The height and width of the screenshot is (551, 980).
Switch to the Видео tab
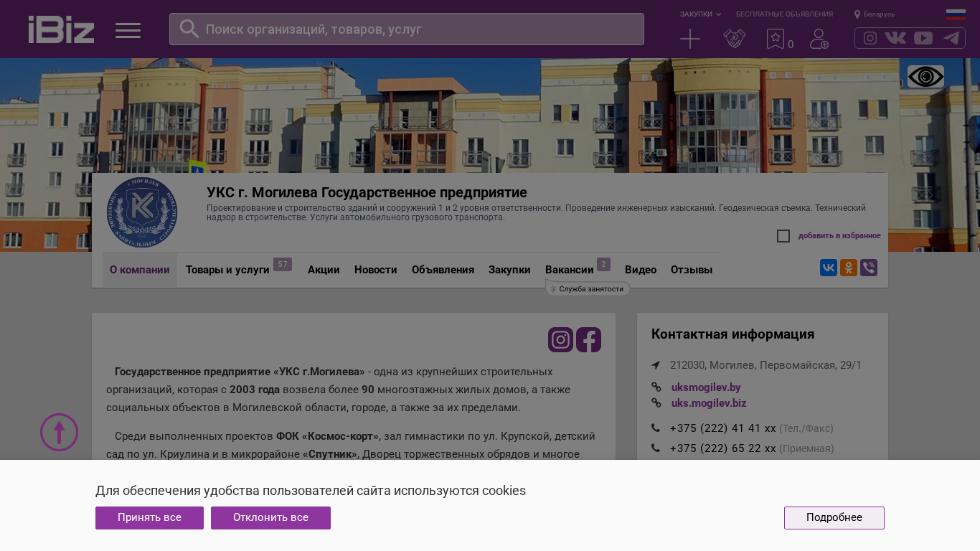[641, 270]
